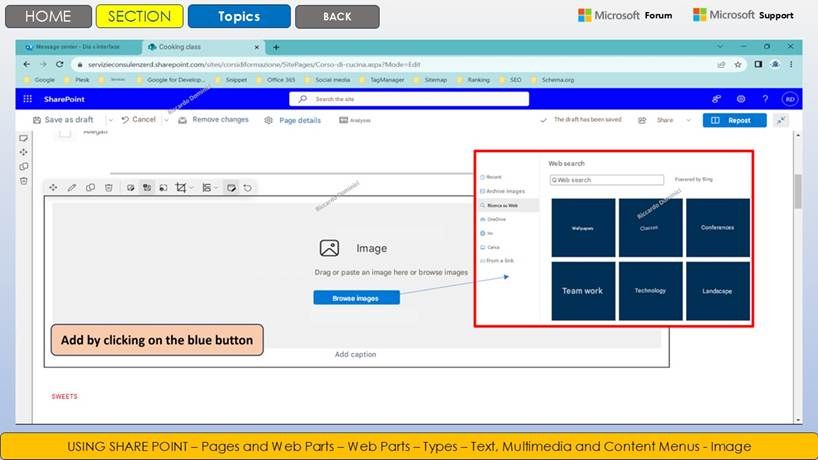Image resolution: width=818 pixels, height=460 pixels.
Task: Select Ricerca su Web sidebar item
Action: coord(509,205)
